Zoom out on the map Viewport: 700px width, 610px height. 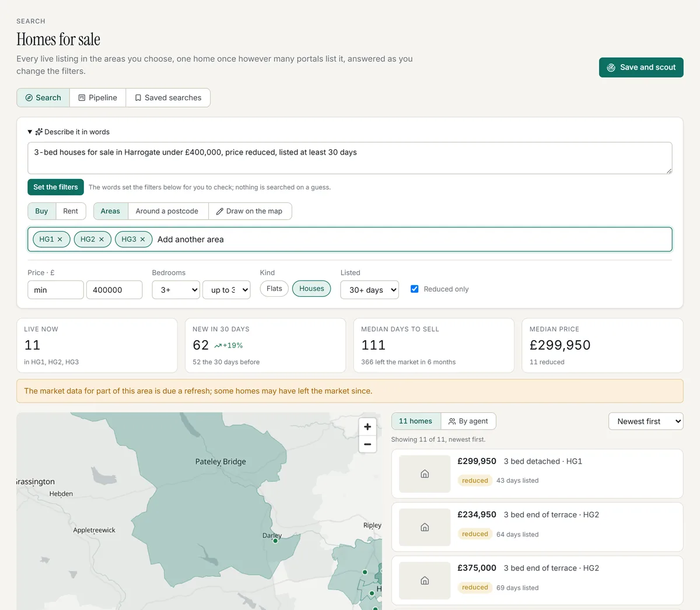(x=367, y=444)
